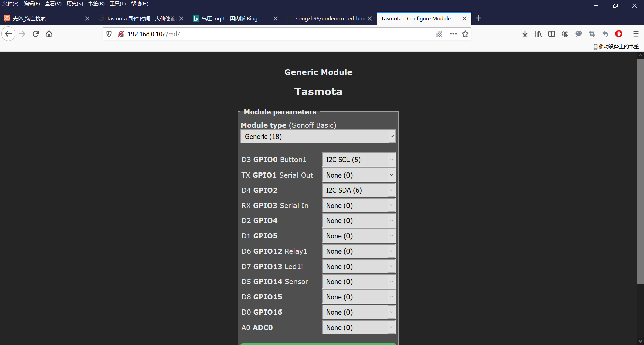Open the D0 GPIO16 function dropdown

point(359,312)
